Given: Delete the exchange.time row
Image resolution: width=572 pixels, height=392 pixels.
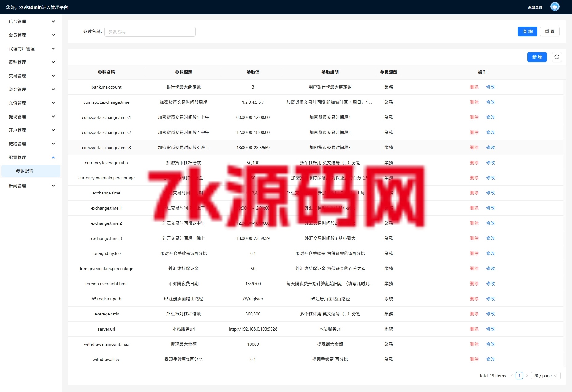Looking at the screenshot, I should pos(474,193).
